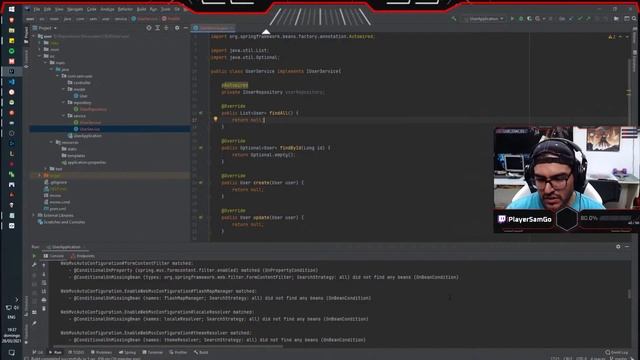The height and width of the screenshot is (360, 640).
Task: Click findAll override gutter icon
Action: coord(201,113)
